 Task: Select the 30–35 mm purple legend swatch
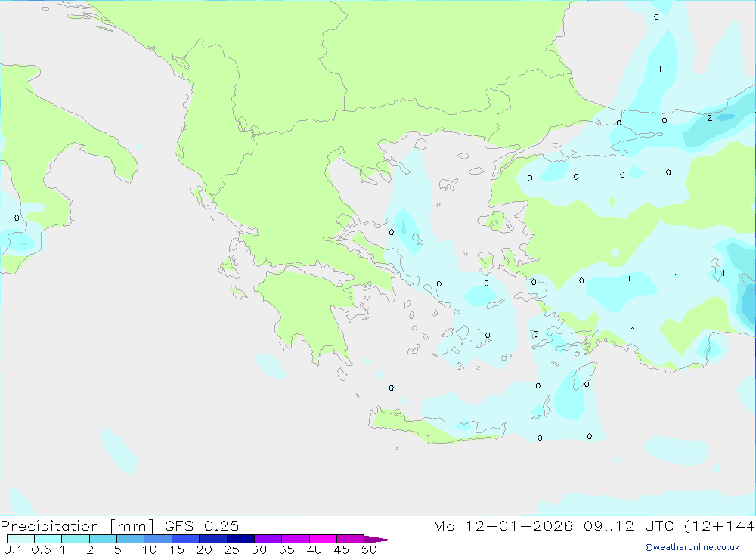(268, 539)
